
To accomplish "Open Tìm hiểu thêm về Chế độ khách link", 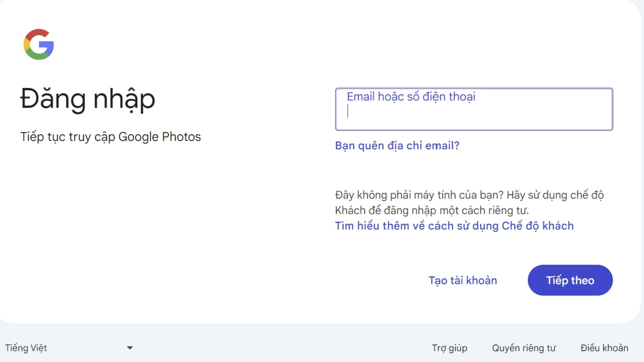I will coord(454,226).
